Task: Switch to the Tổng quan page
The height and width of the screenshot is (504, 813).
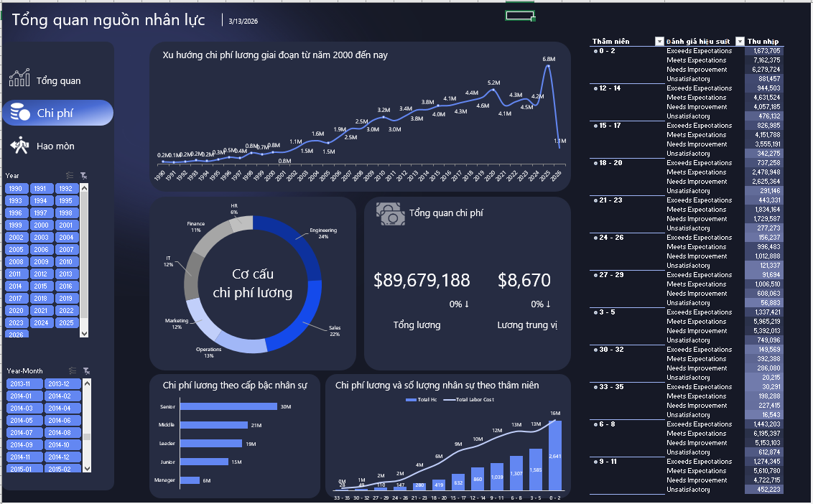Action: coord(58,80)
